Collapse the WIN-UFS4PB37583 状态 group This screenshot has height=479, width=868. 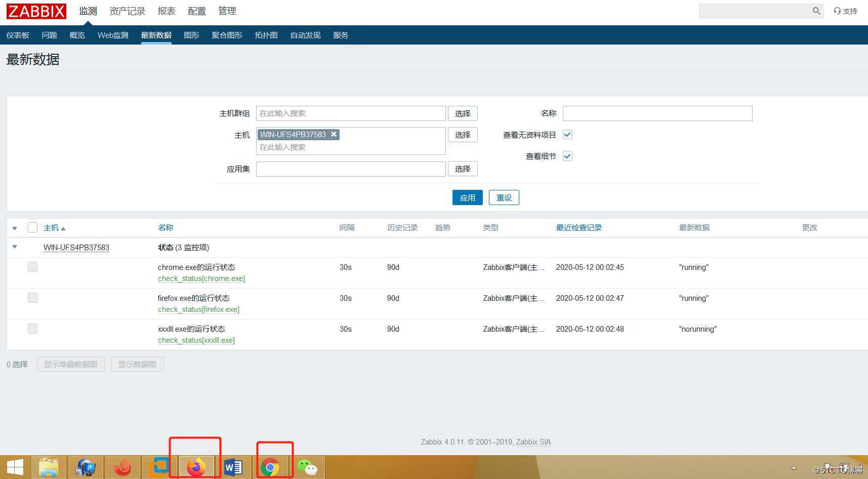[15, 247]
